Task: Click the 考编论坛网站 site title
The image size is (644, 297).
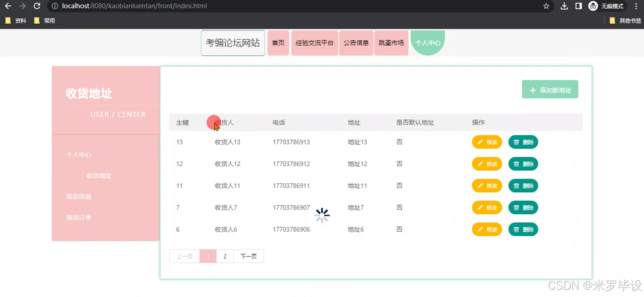Action: [x=233, y=43]
